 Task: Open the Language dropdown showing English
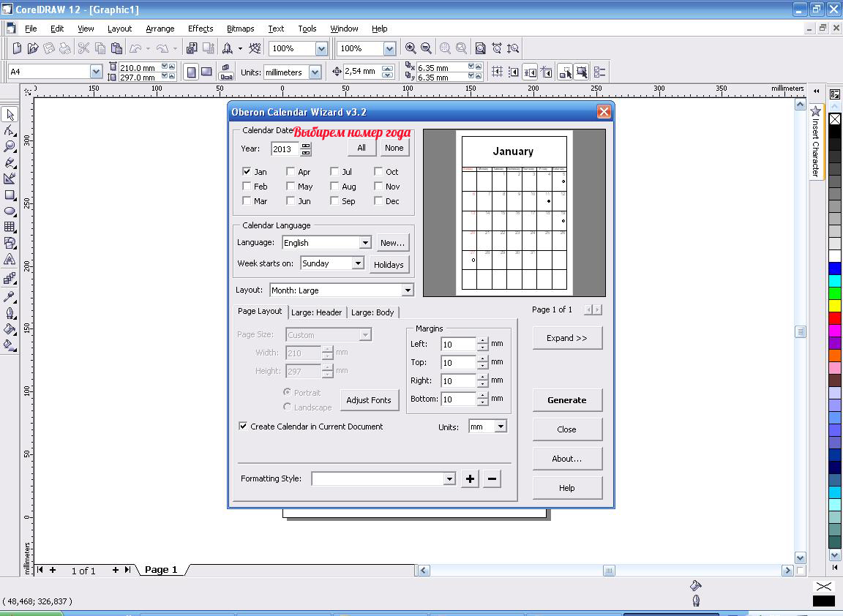pyautogui.click(x=365, y=242)
